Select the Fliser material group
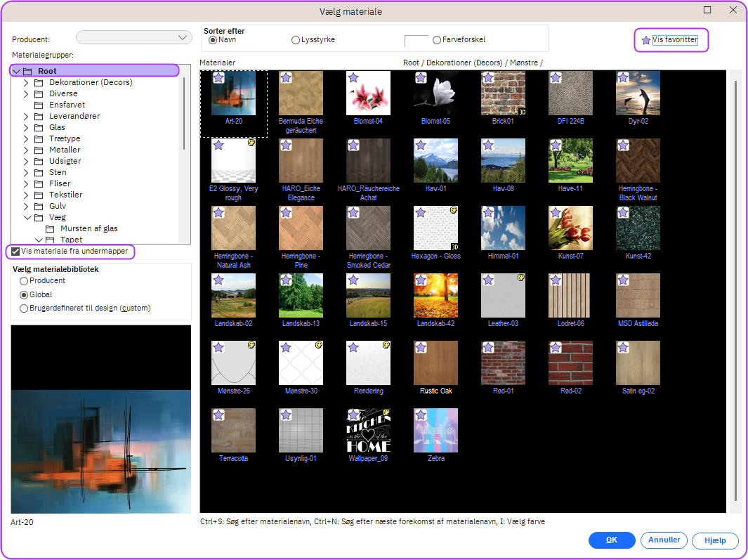Image resolution: width=748 pixels, height=560 pixels. coord(59,183)
